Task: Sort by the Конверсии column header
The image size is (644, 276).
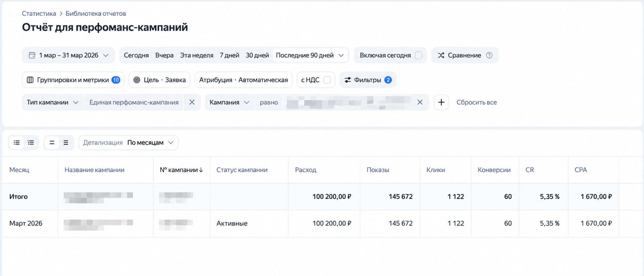Action: 494,170
